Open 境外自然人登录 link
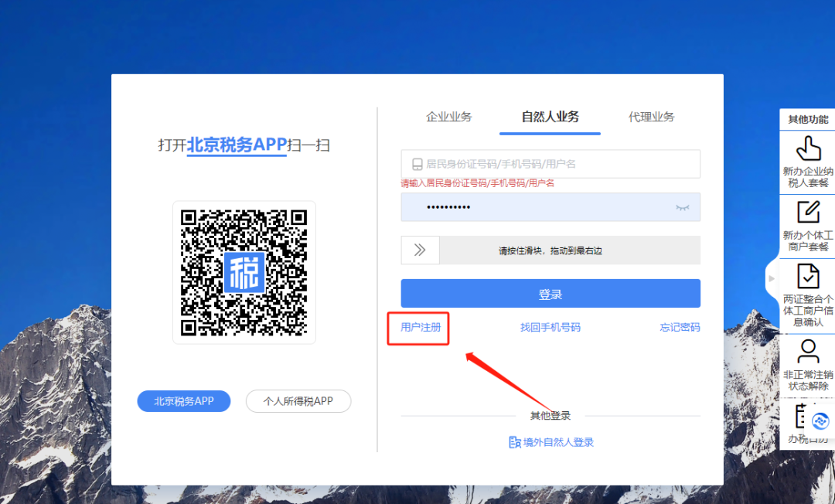The height and width of the screenshot is (504, 835). click(558, 442)
